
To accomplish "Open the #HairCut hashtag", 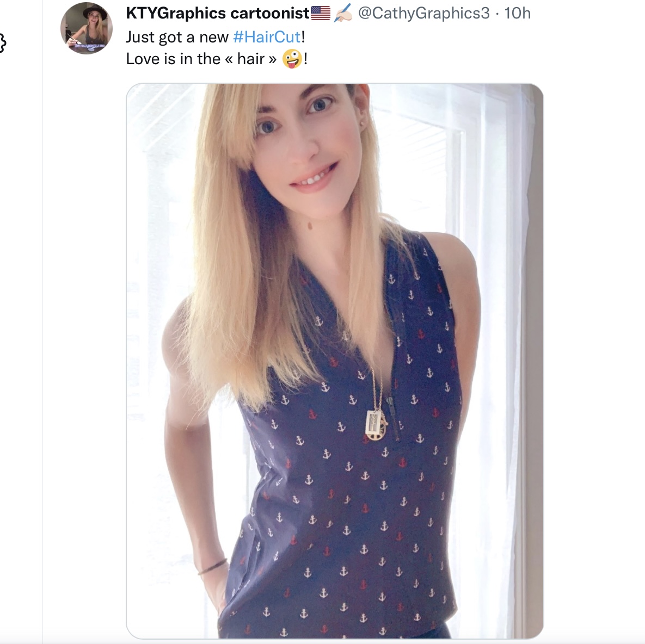I will click(267, 37).
